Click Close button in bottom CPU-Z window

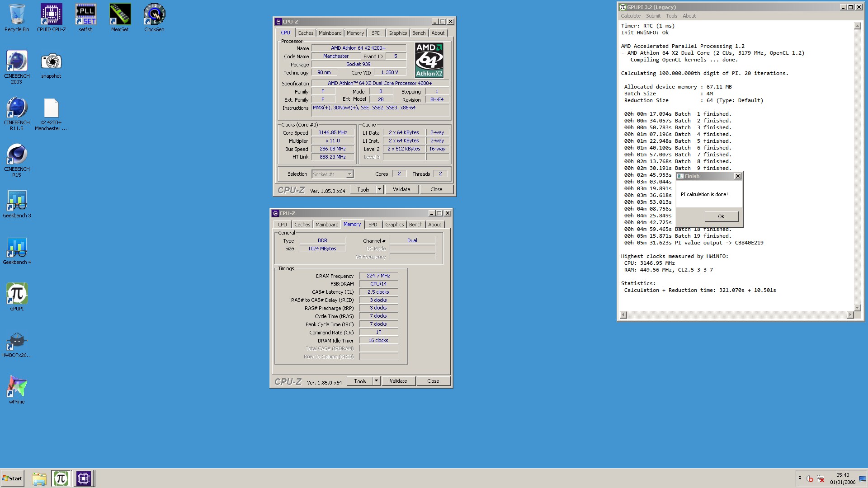(433, 381)
